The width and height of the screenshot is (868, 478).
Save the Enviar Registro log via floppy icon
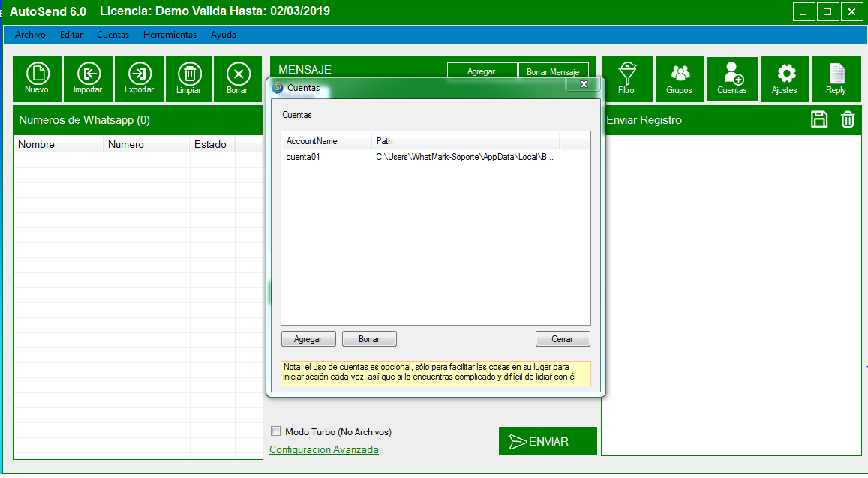point(819,119)
